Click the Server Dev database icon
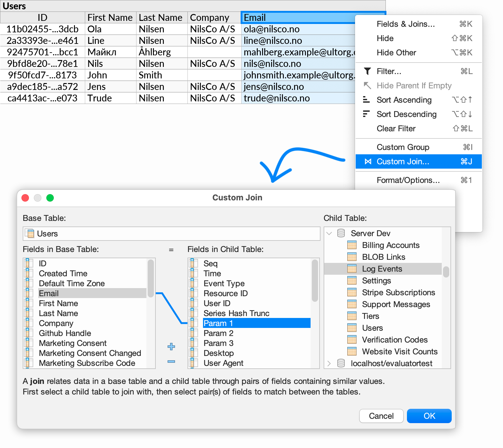The height and width of the screenshot is (448, 503). (341, 233)
